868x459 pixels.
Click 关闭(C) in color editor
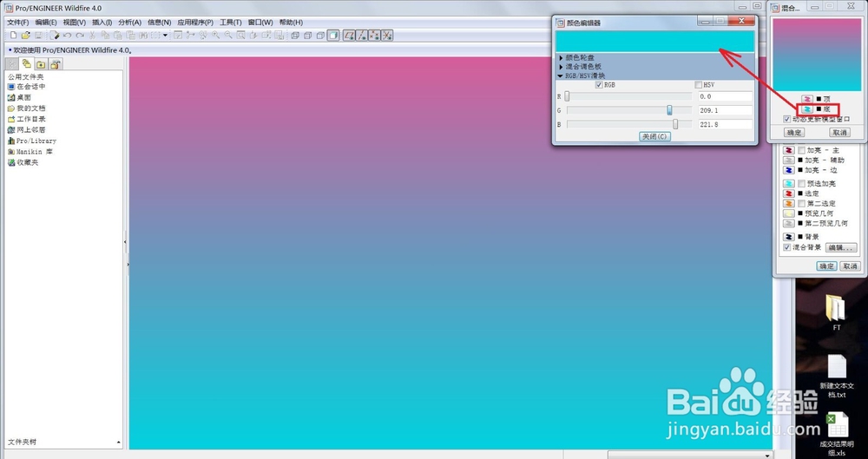[654, 136]
